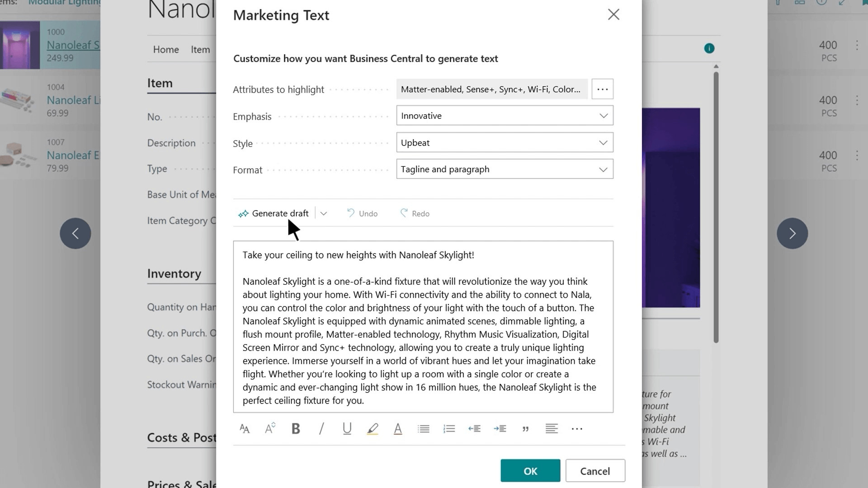Screen dimensions: 868x488
Task: Apply quote formatting
Action: pyautogui.click(x=525, y=428)
